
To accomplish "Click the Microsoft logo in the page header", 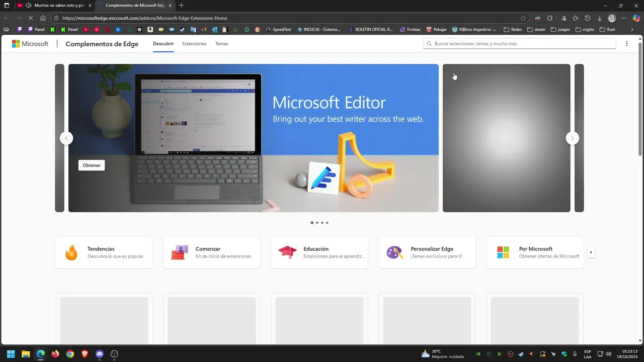I will 30,44.
